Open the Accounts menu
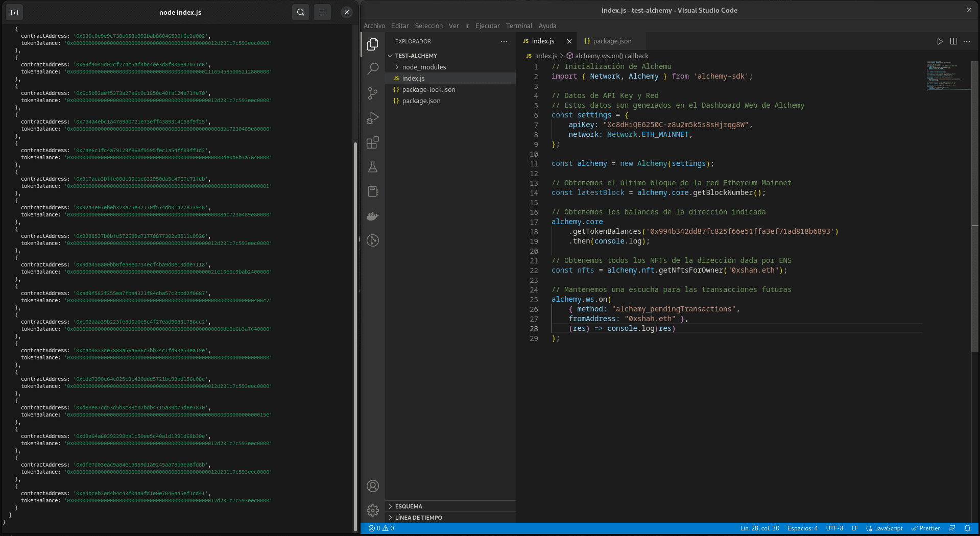This screenshot has width=980, height=536. coord(373,486)
